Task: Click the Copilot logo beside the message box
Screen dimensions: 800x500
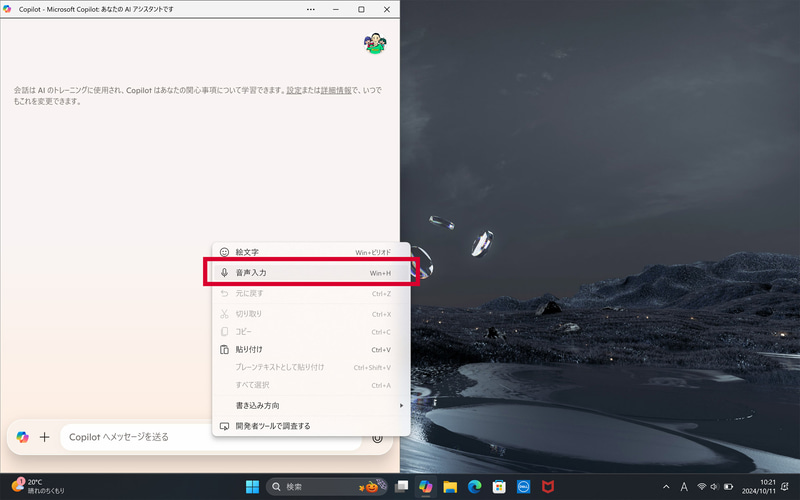Action: [x=22, y=437]
